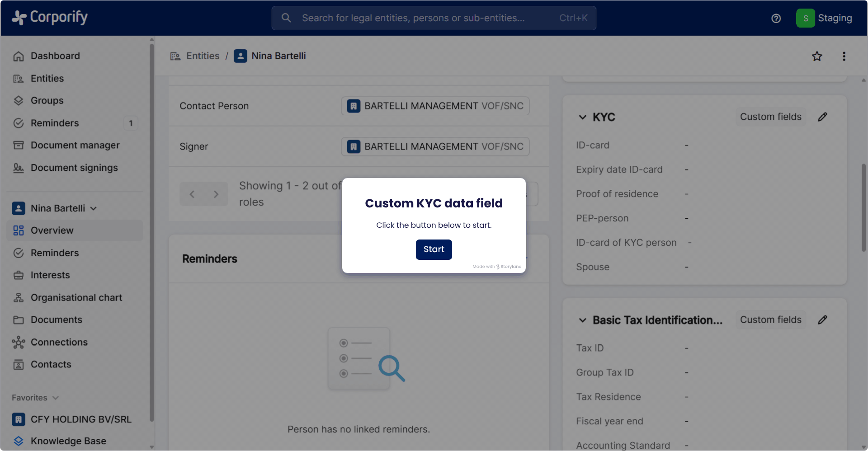Click the search magnifier icon
Viewport: 868px width, 451px height.
286,18
